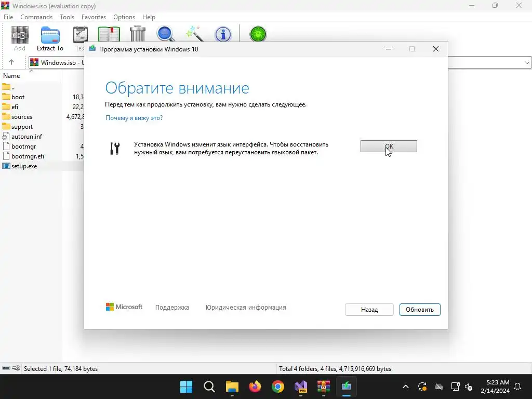The height and width of the screenshot is (399, 532).
Task: Click the sync update tray icon
Action: 422,387
